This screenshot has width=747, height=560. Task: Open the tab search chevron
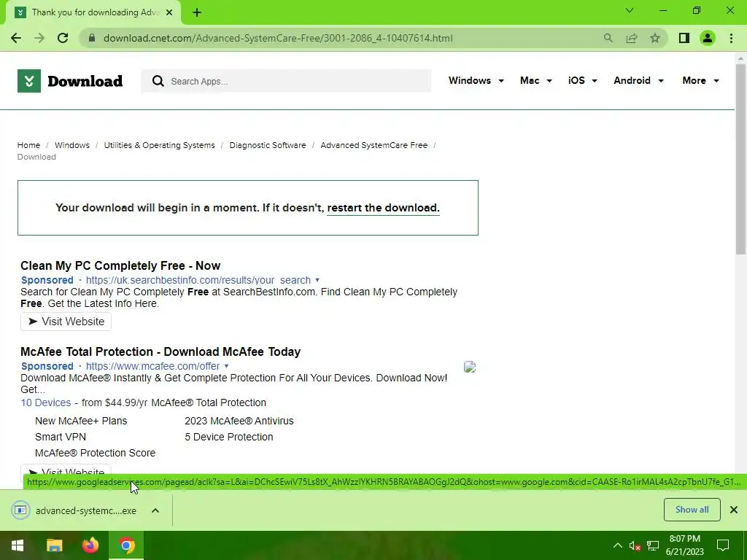(630, 10)
